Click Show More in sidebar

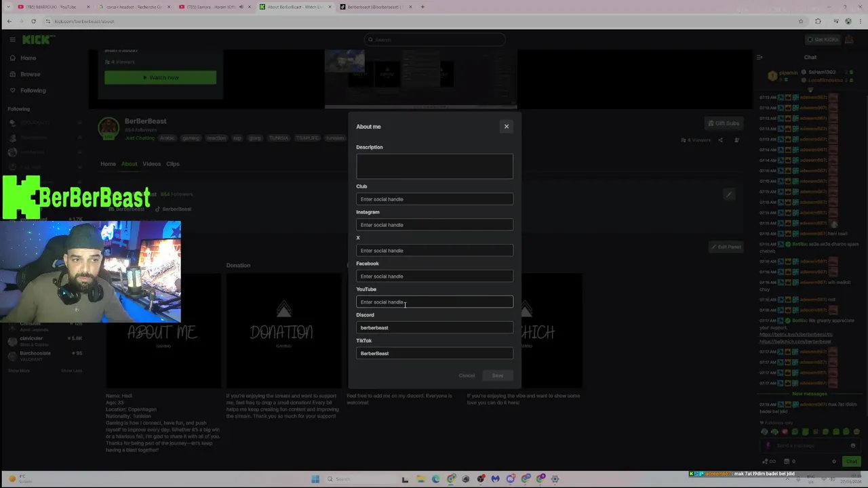point(19,371)
